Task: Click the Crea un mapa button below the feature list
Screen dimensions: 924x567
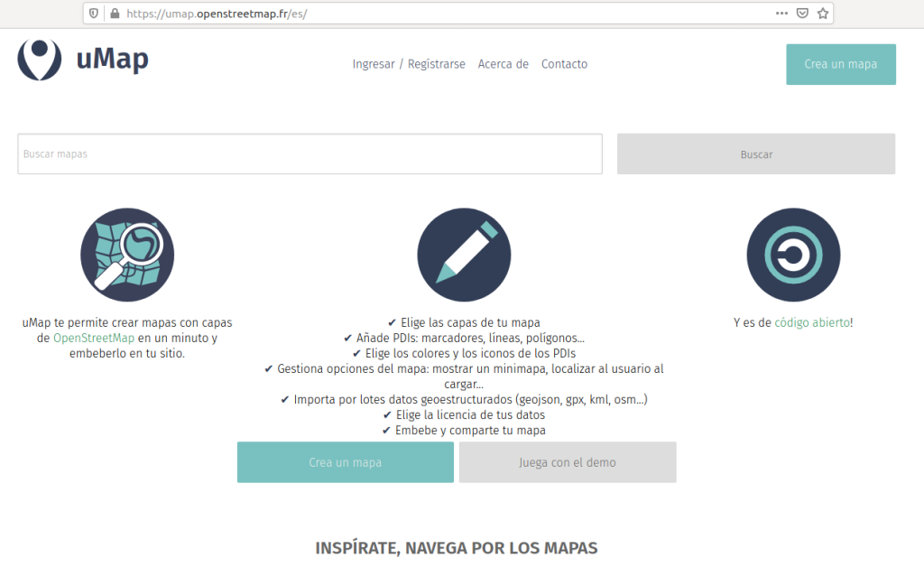Action: pos(346,462)
